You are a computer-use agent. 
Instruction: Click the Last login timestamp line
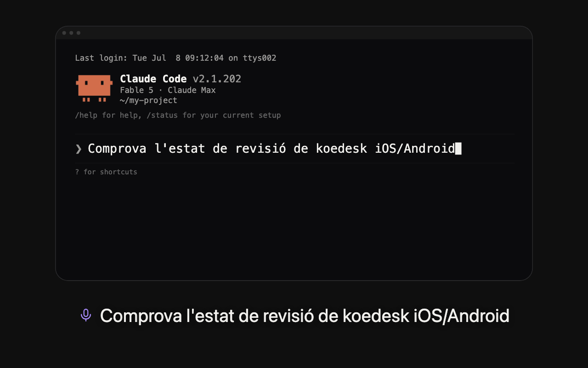(175, 58)
